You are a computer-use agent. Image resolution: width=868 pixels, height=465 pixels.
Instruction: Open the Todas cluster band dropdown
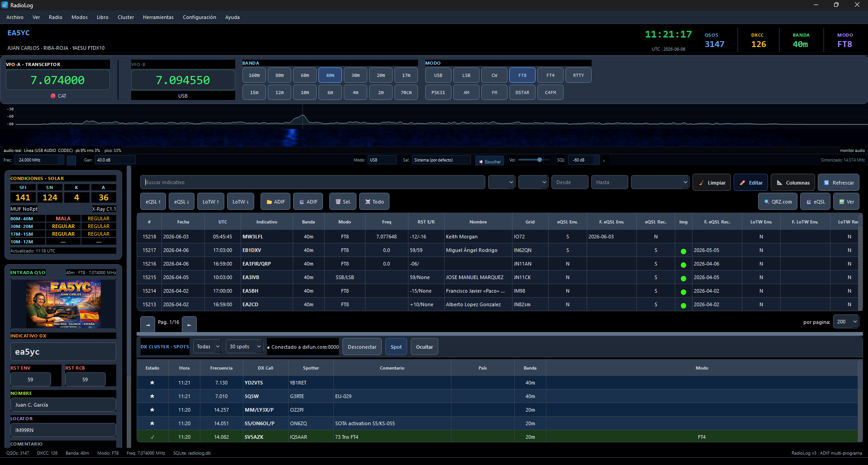coord(207,346)
